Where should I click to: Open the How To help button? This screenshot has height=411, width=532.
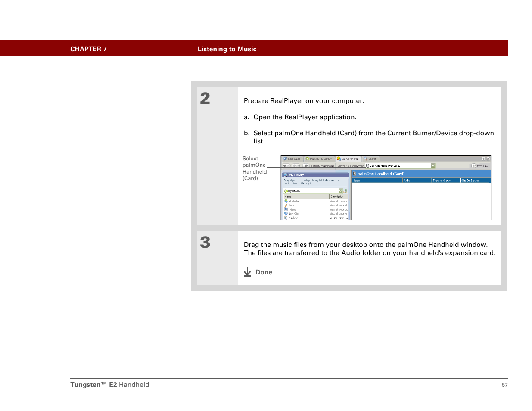tap(480, 166)
